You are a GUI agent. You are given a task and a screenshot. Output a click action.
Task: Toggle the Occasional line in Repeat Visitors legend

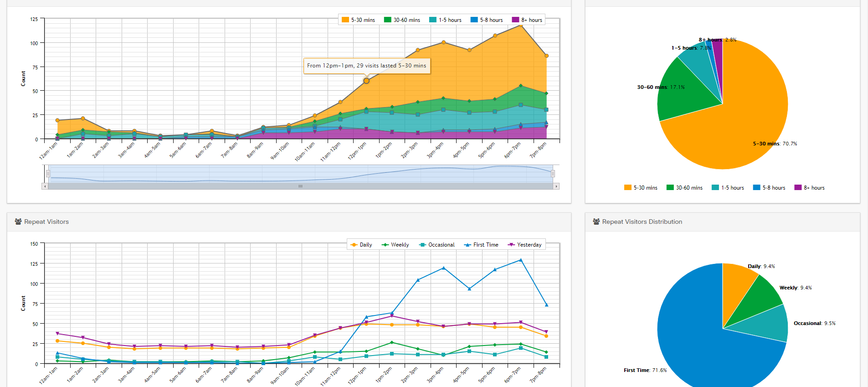[437, 245]
